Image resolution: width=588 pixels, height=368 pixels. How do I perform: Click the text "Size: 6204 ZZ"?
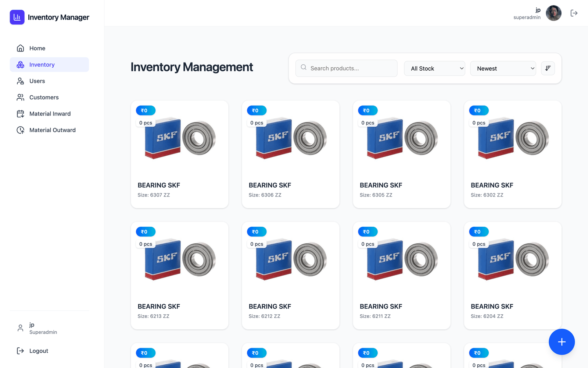pyautogui.click(x=487, y=316)
